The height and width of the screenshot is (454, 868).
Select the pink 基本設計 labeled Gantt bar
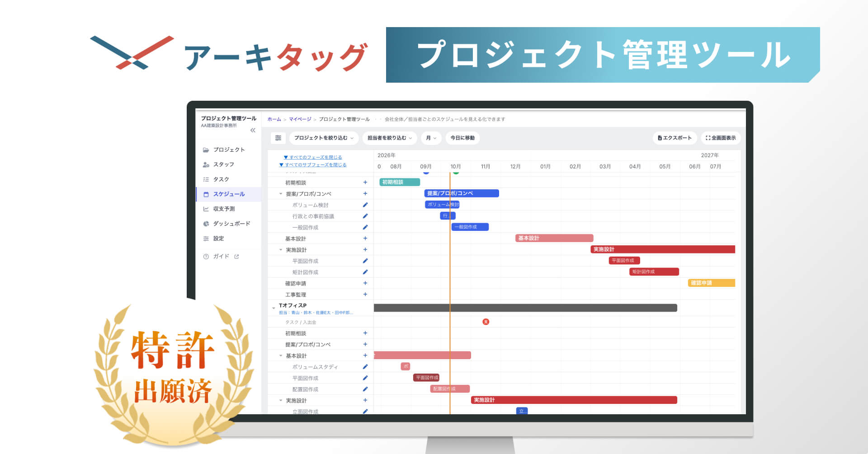coord(554,238)
